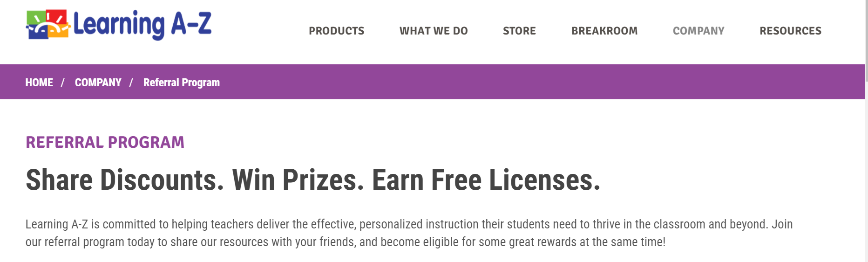Select the Referral Program breadcrumb item

(181, 83)
